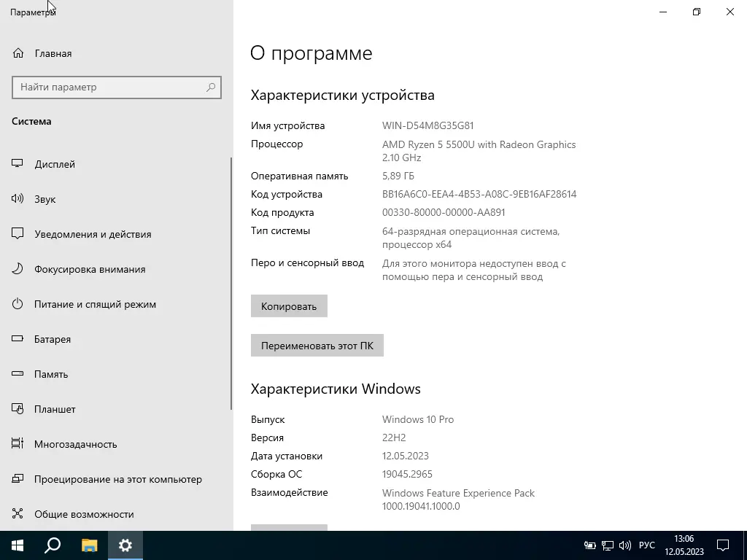The height and width of the screenshot is (560, 747).
Task: Restore down the Параметры window
Action: (697, 12)
